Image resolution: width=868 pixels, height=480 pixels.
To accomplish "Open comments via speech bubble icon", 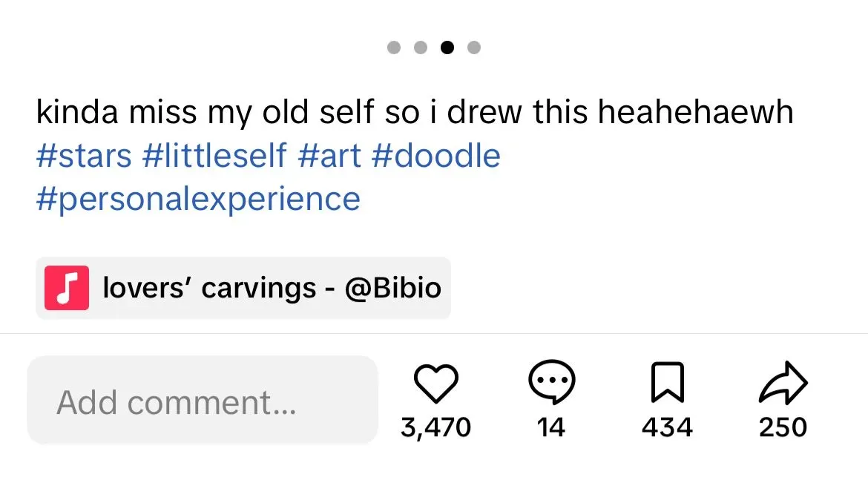I will 552,383.
